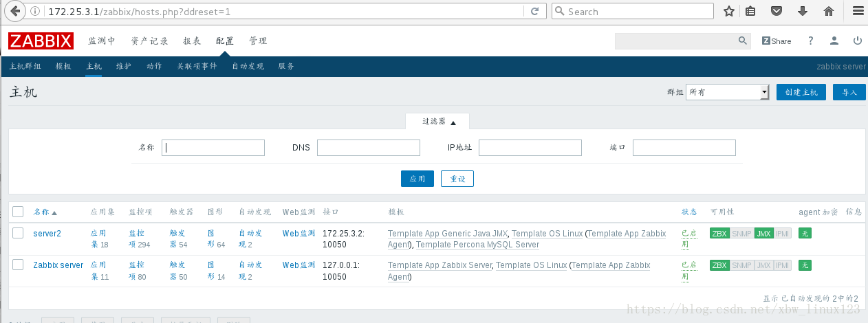Toggle server2 已启用 status link
The image size is (868, 323).
[688, 238]
